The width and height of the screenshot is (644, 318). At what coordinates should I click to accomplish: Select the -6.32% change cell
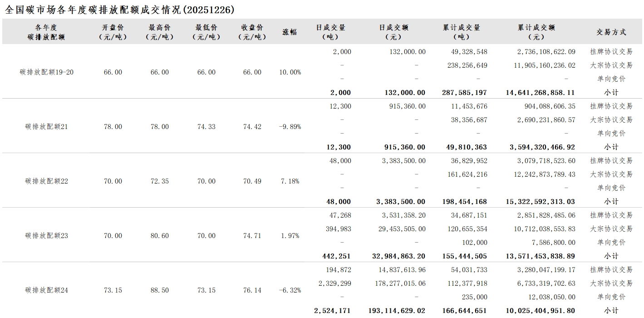click(290, 290)
